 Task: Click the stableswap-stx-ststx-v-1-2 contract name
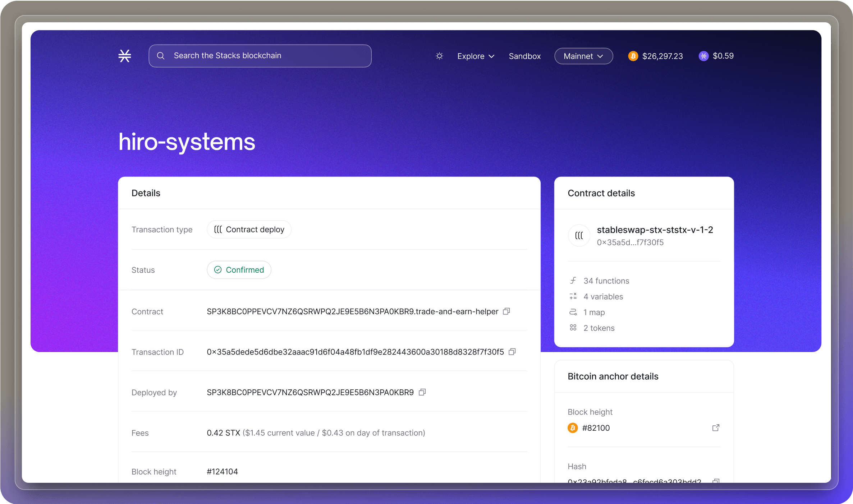click(655, 230)
